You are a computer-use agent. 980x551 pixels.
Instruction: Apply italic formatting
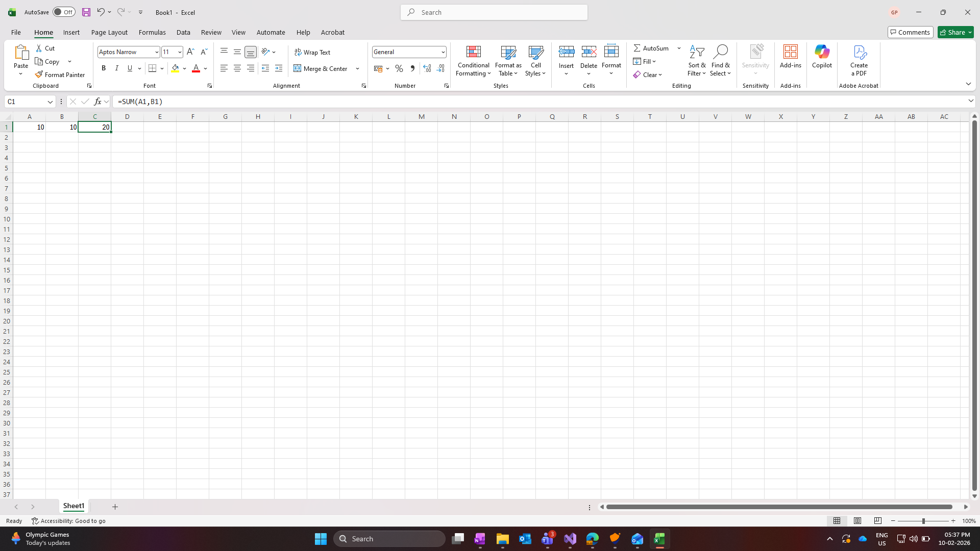click(116, 68)
